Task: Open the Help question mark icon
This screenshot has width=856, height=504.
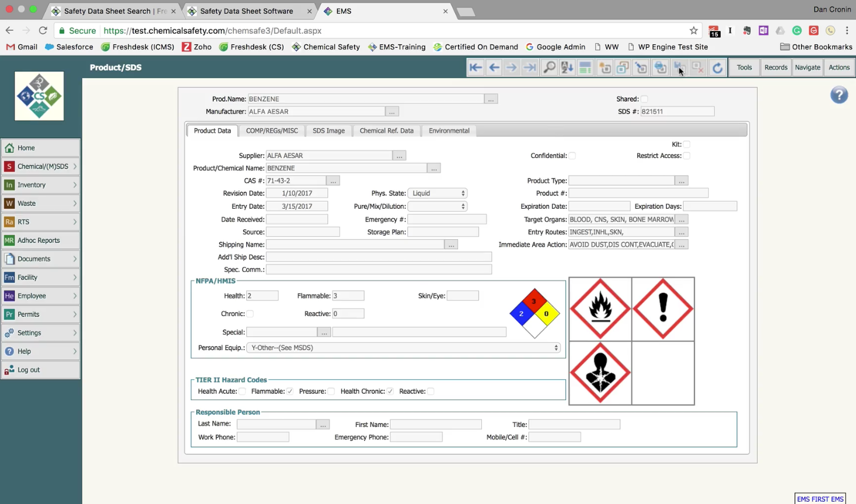Action: 838,94
